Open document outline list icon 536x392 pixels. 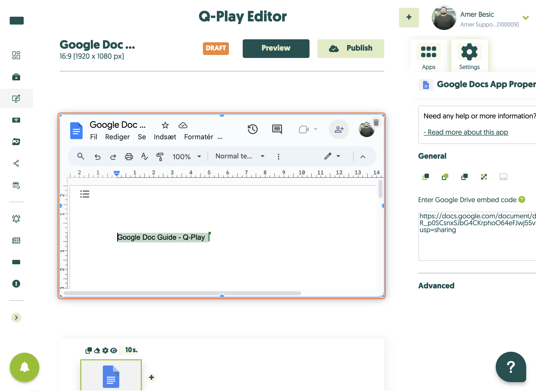pyautogui.click(x=85, y=194)
